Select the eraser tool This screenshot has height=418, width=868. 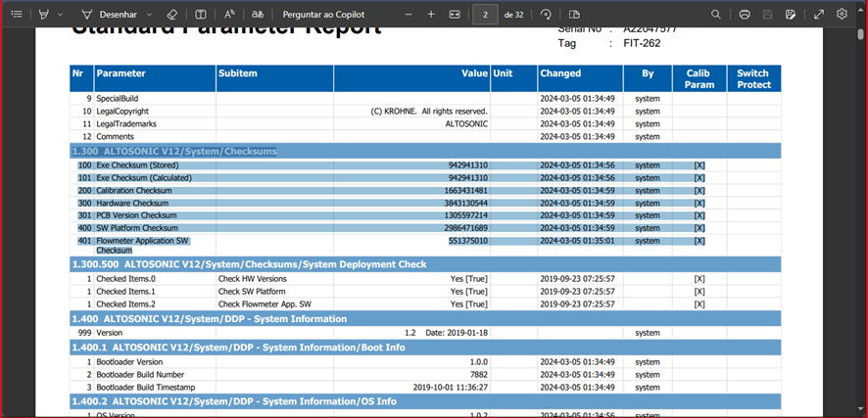point(171,15)
